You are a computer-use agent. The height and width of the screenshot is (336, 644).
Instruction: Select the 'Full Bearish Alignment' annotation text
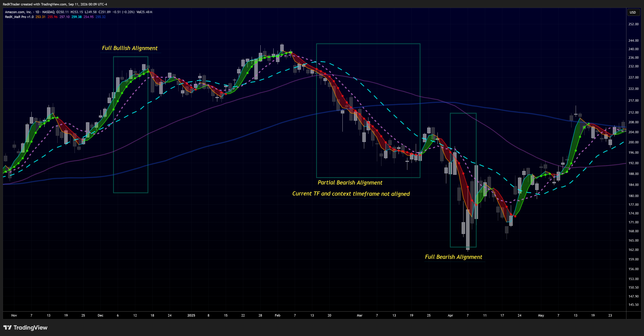point(454,257)
